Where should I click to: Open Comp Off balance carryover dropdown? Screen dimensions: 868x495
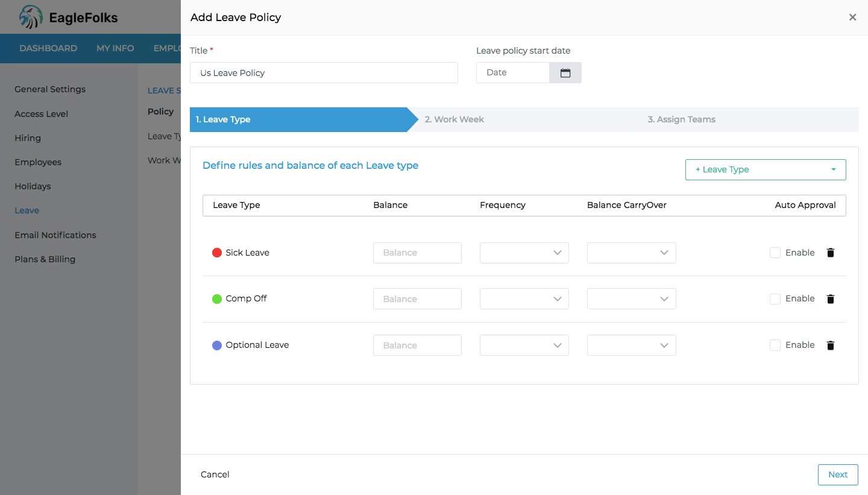pos(632,299)
